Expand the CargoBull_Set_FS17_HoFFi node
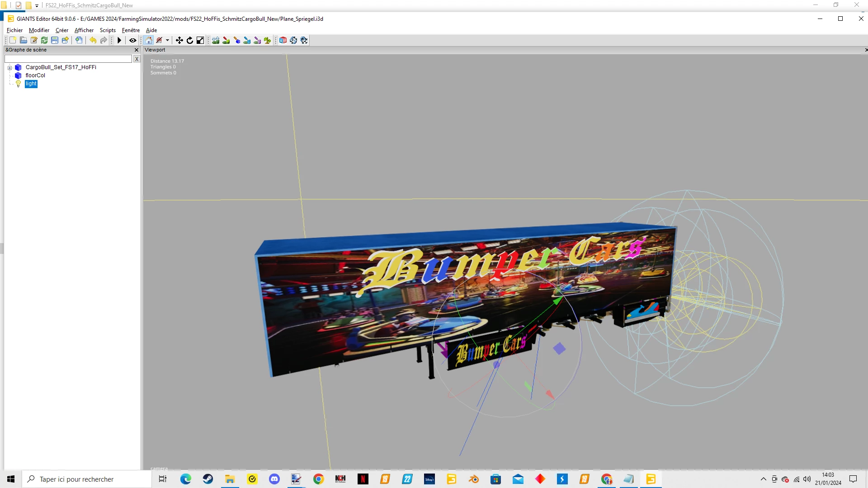Screen dimensions: 868x488 pos(9,67)
